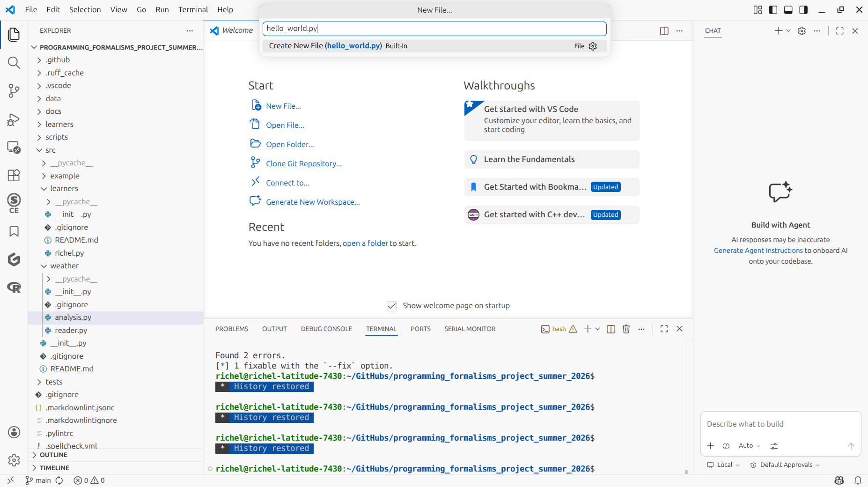Switch to SERIAL MONITOR tab
Screen dimensions: 868x487
click(470, 329)
